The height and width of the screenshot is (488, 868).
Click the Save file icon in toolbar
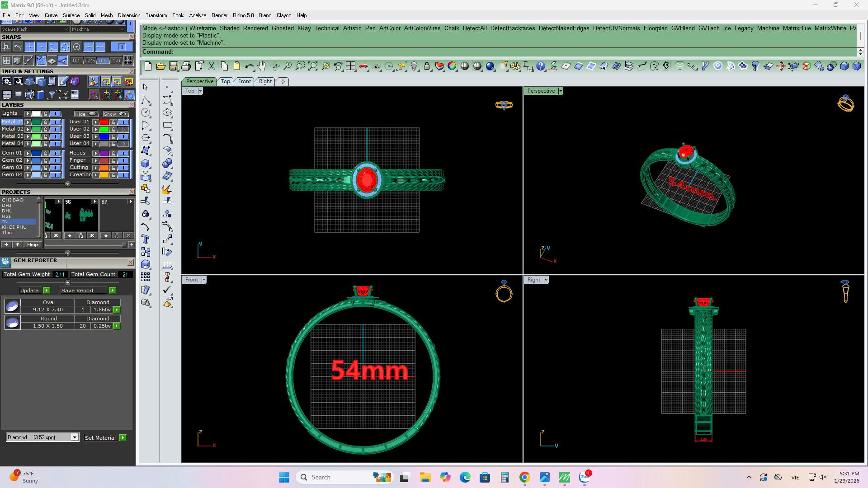click(173, 66)
